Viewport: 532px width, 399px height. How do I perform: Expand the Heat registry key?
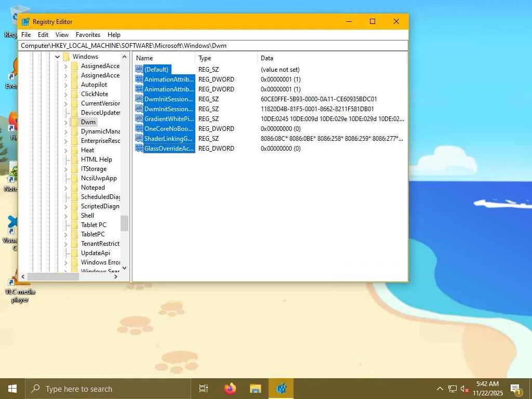point(66,150)
